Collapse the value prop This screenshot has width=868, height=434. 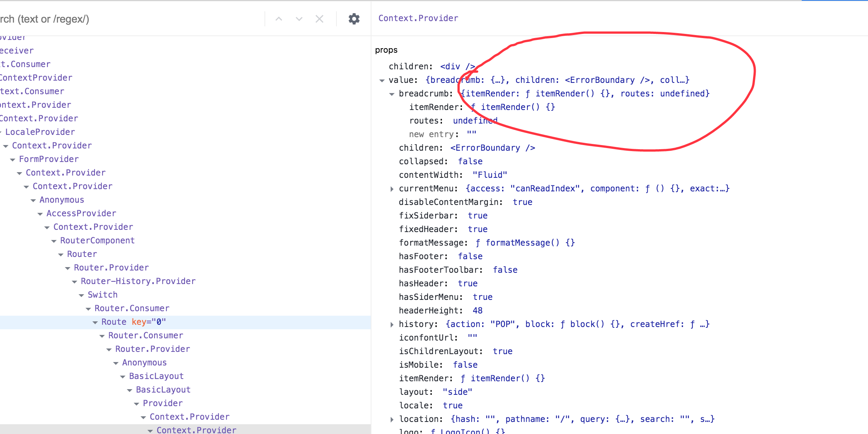click(382, 79)
